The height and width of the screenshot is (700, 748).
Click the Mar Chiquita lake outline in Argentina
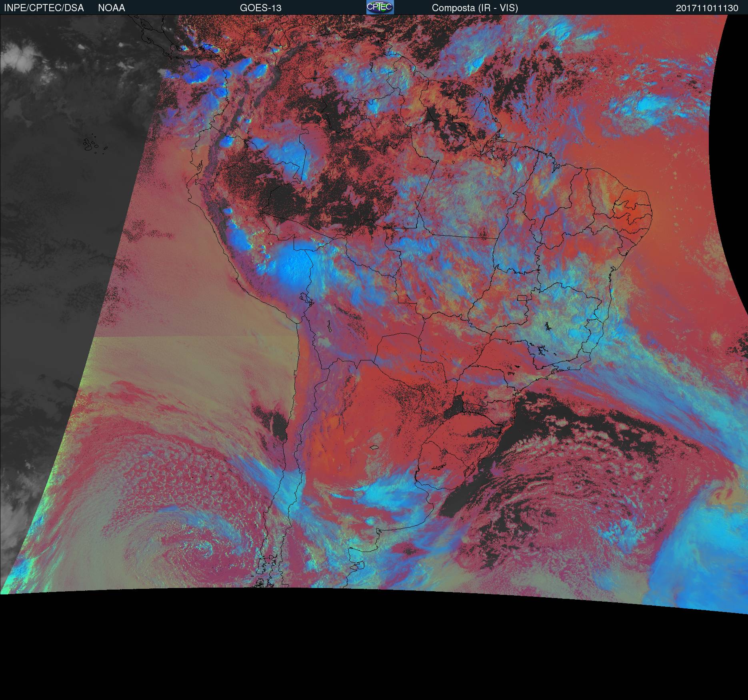374,448
